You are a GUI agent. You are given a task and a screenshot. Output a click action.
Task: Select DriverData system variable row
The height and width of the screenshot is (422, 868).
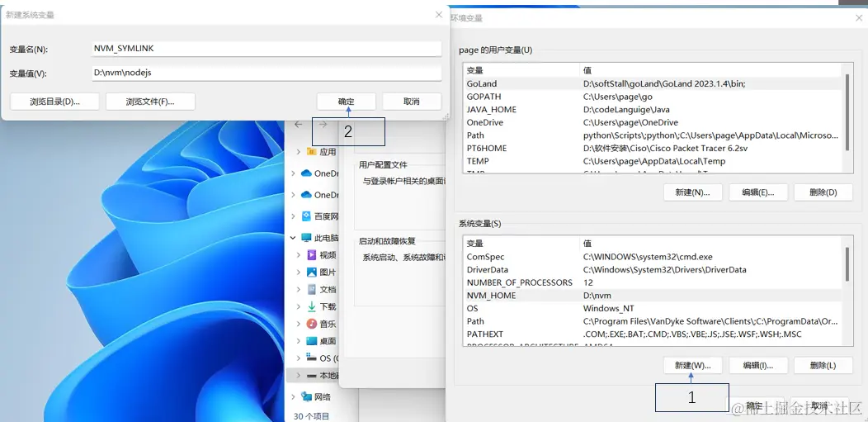click(x=653, y=270)
